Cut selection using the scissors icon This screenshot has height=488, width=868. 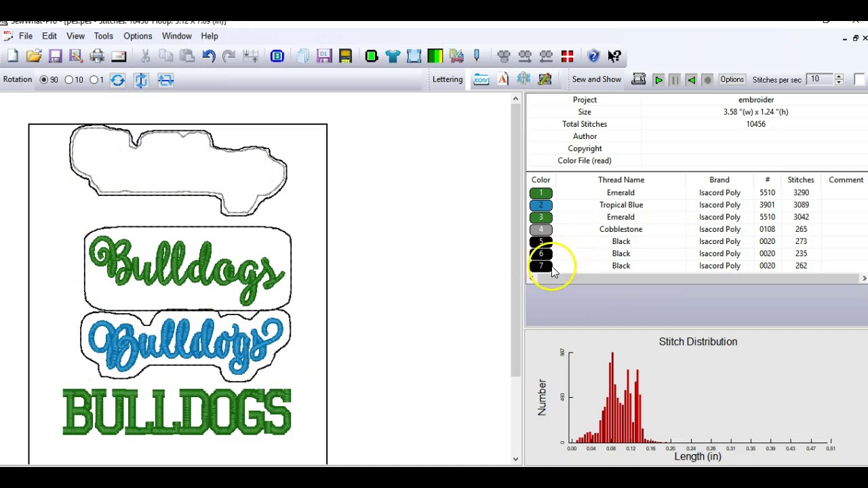click(145, 56)
